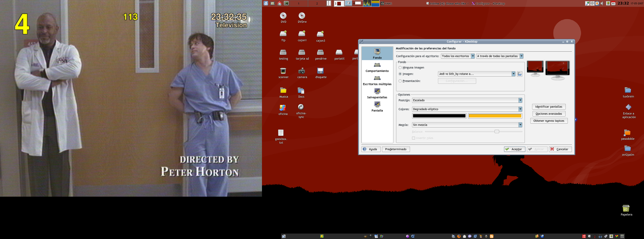Open the Salvapantallas section

(377, 94)
